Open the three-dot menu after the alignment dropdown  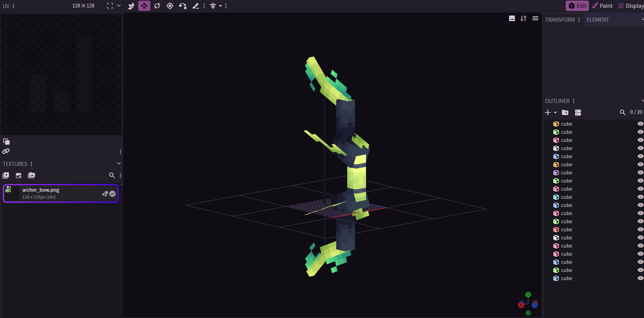coord(226,6)
